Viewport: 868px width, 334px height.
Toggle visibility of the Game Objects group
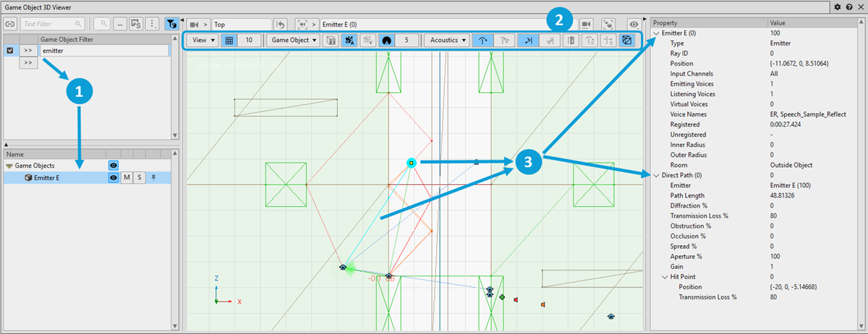113,166
